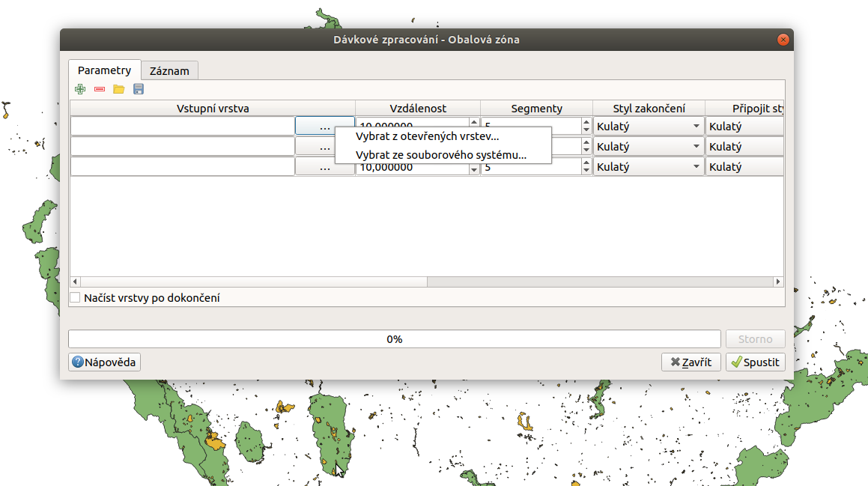Click the 0% progress bar
The image size is (868, 486).
coord(394,338)
